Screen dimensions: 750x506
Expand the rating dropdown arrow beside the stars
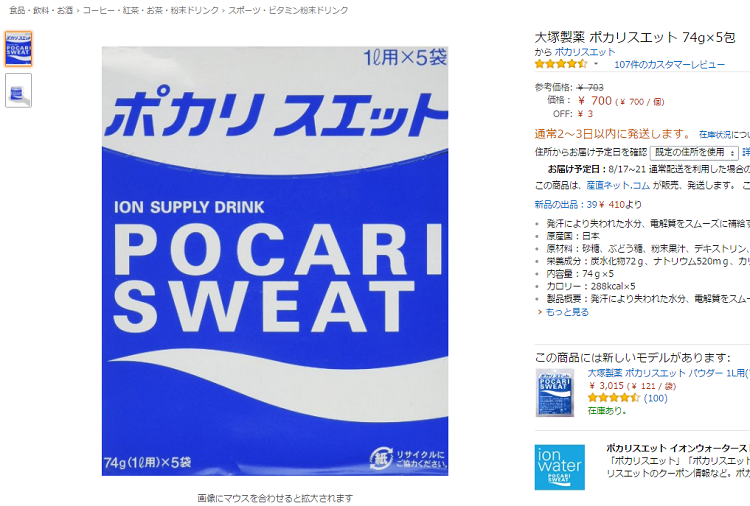tap(596, 64)
